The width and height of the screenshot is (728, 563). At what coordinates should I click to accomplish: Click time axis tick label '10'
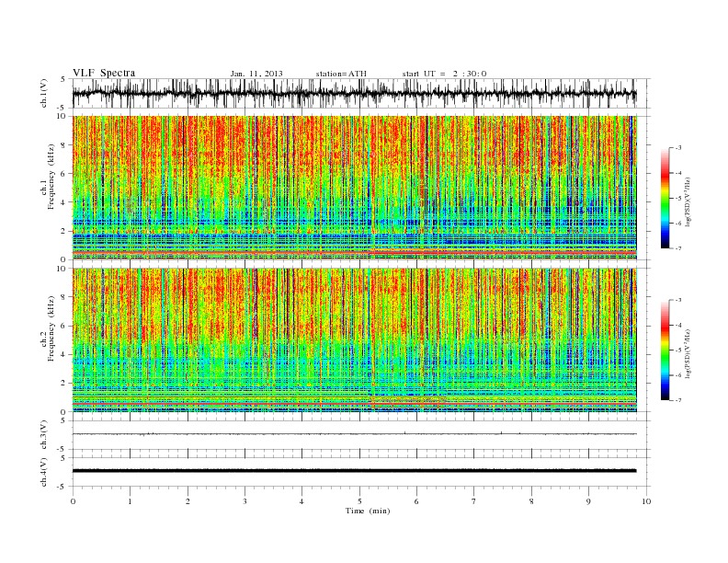[x=646, y=501]
